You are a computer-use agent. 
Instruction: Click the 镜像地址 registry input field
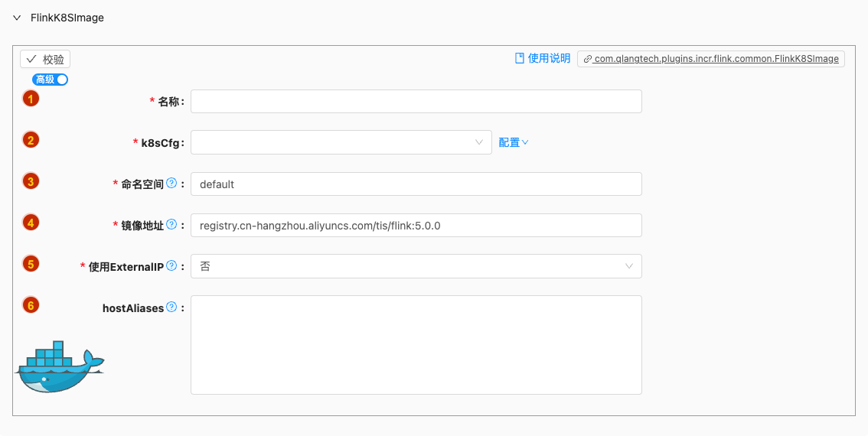pyautogui.click(x=416, y=226)
